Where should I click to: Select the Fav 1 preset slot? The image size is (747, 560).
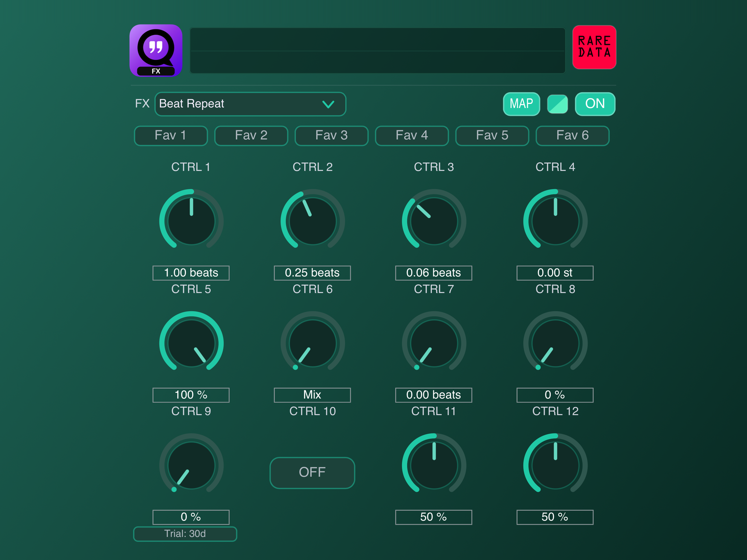[x=171, y=136]
